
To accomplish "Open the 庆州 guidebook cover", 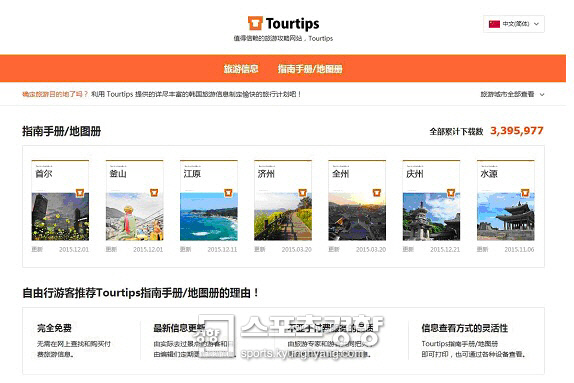I will pos(431,200).
